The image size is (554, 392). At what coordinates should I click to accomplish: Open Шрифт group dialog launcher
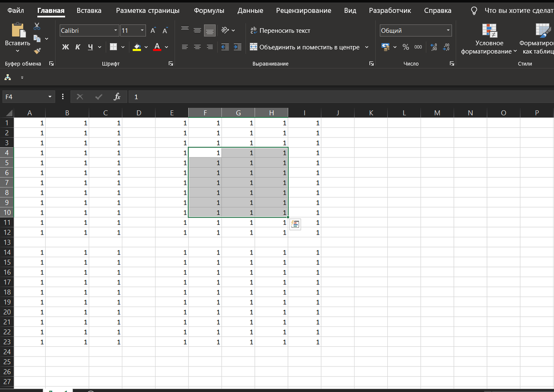171,64
